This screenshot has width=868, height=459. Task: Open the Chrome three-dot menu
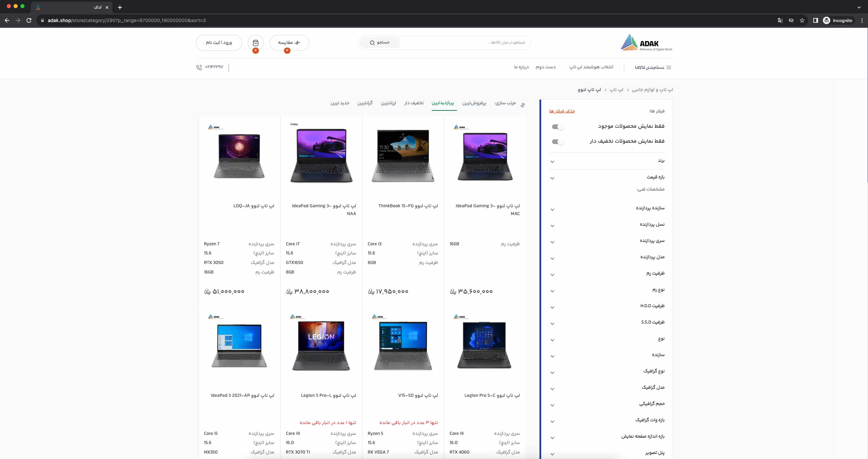click(862, 20)
